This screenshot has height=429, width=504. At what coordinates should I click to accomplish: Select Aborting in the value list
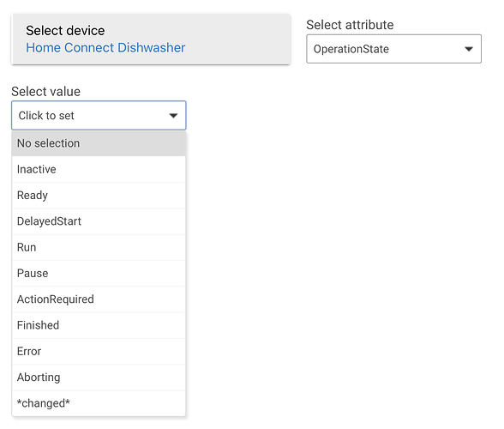[99, 378]
